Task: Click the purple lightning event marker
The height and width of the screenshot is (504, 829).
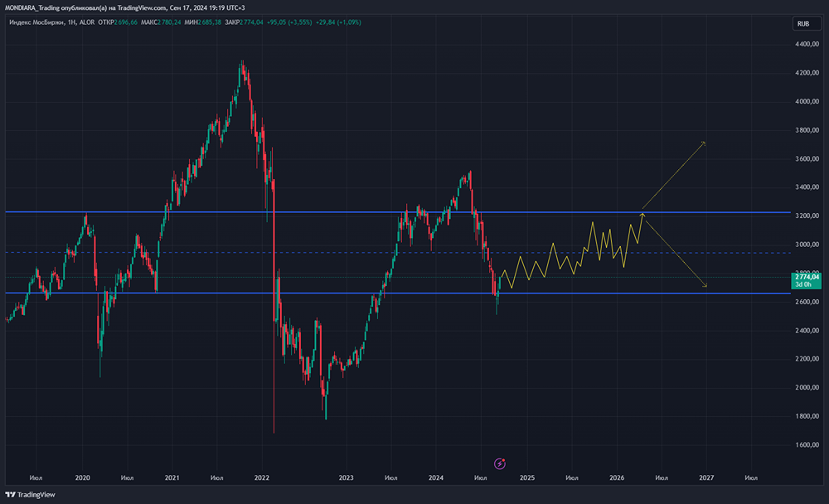Action: (x=499, y=463)
